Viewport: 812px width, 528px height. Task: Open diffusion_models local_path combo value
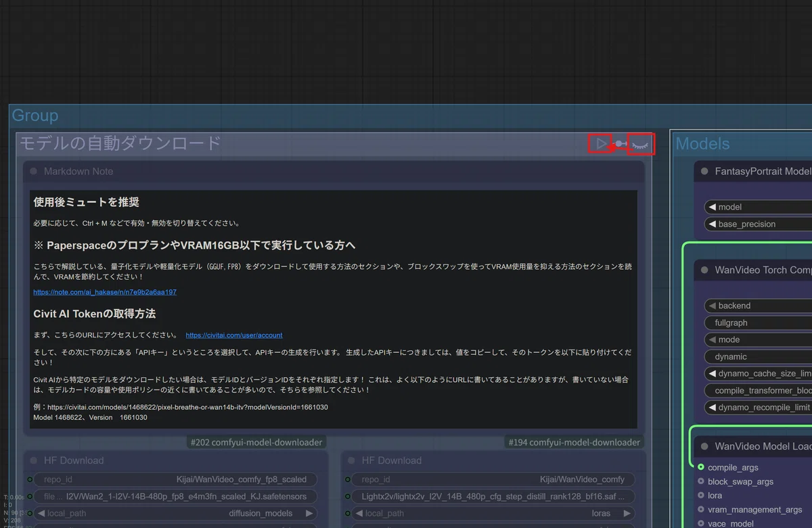click(261, 513)
